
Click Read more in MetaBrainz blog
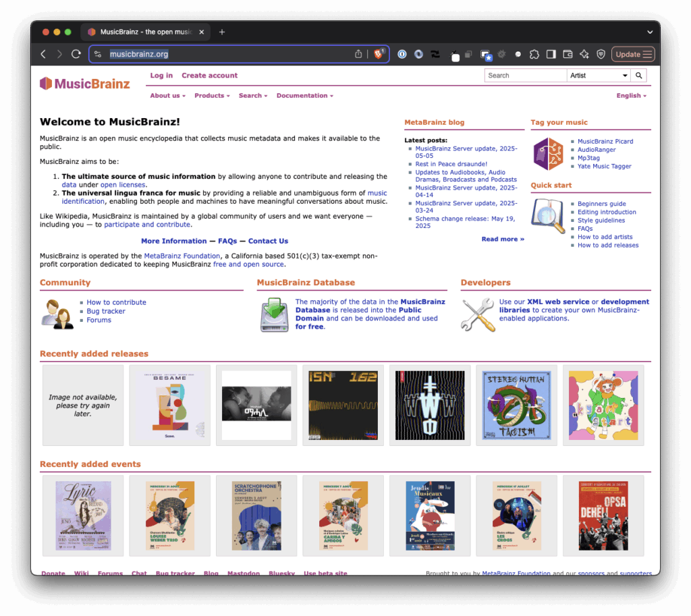coord(503,239)
